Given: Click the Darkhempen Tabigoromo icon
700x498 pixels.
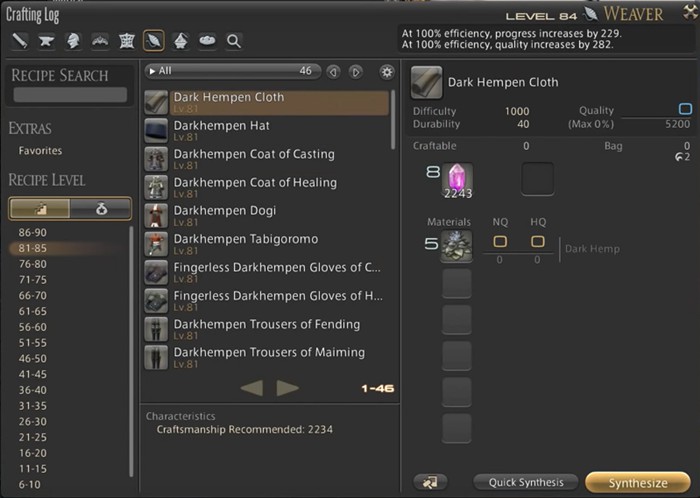Looking at the screenshot, I should pos(156,244).
